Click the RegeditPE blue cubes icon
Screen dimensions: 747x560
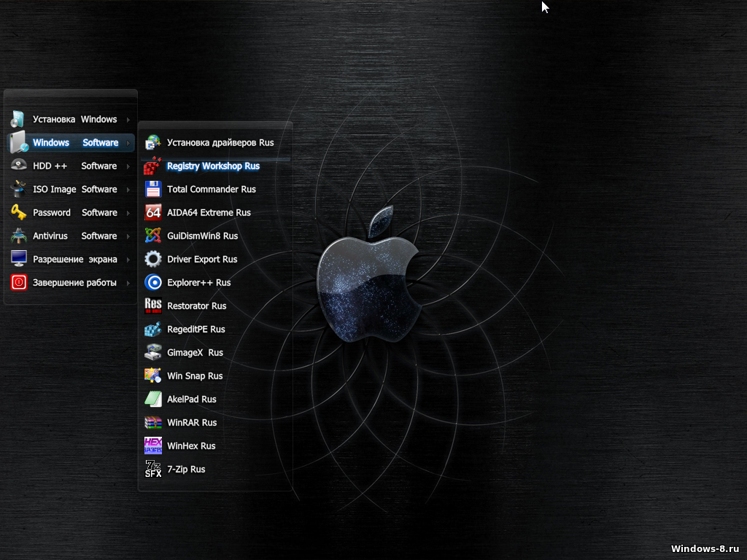click(153, 329)
